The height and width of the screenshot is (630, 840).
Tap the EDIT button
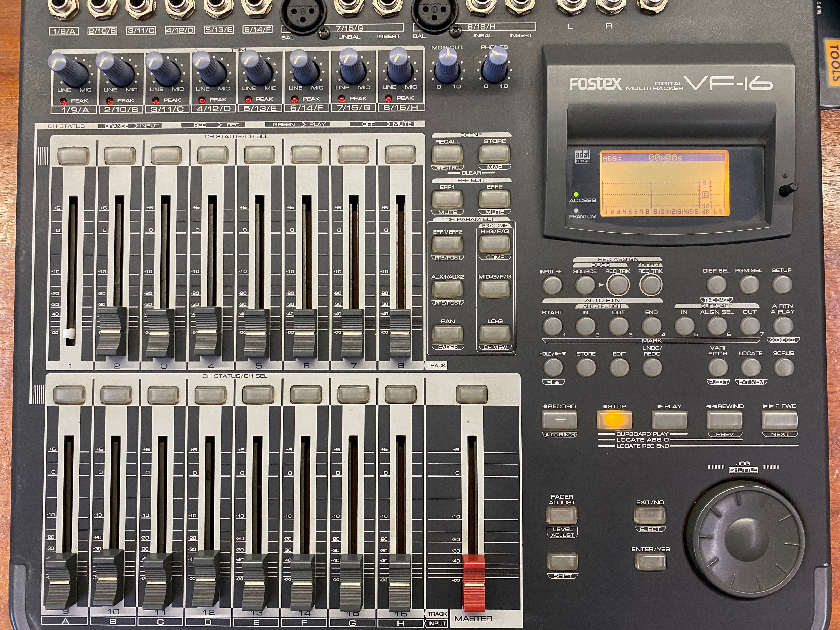point(619,367)
